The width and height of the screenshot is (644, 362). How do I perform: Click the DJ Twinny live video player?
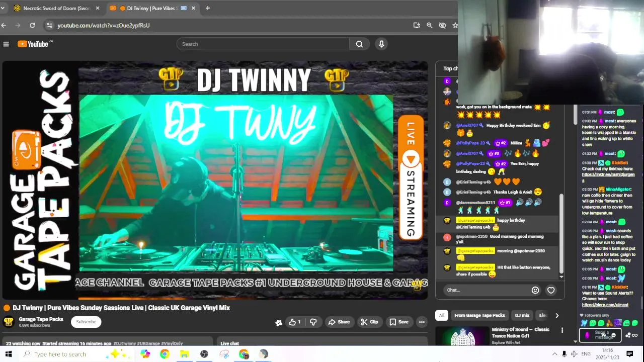(x=215, y=180)
